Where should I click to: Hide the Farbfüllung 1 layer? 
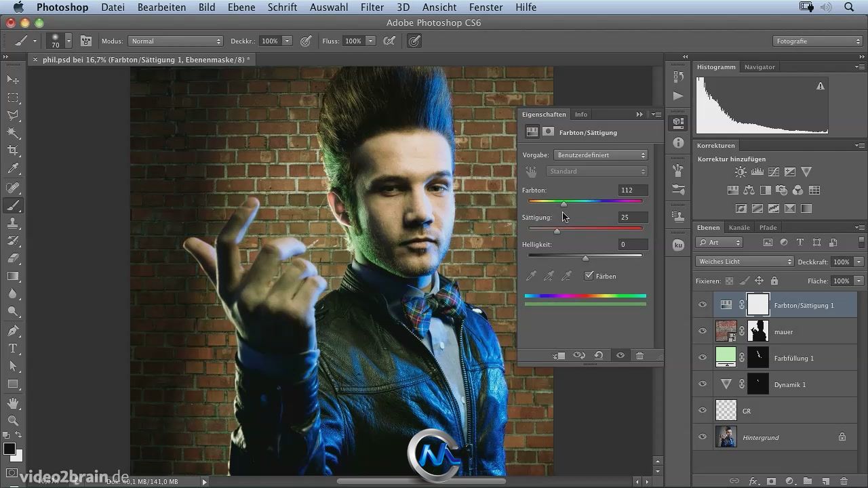point(703,358)
